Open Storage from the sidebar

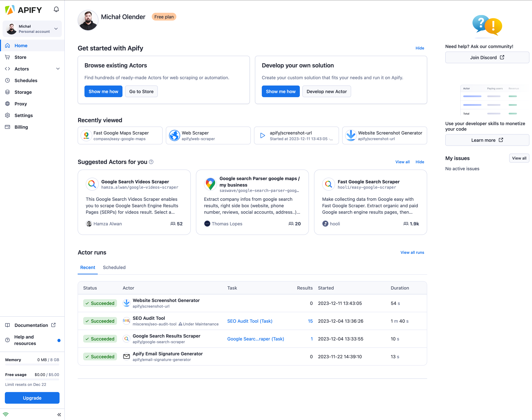23,92
